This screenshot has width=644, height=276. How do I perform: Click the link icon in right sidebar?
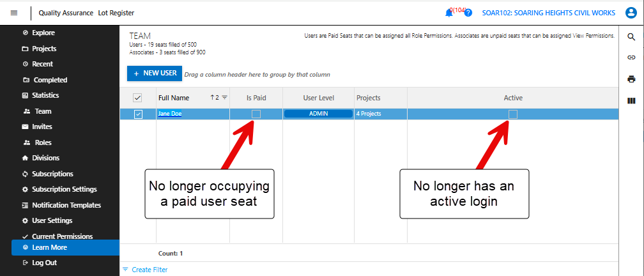(x=631, y=57)
